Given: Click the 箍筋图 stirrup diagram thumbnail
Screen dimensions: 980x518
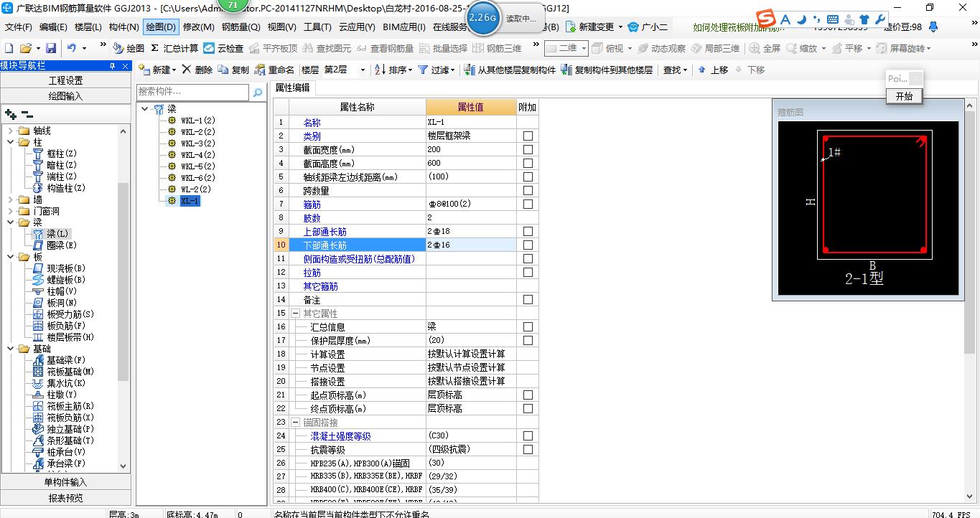Looking at the screenshot, I should 868,208.
